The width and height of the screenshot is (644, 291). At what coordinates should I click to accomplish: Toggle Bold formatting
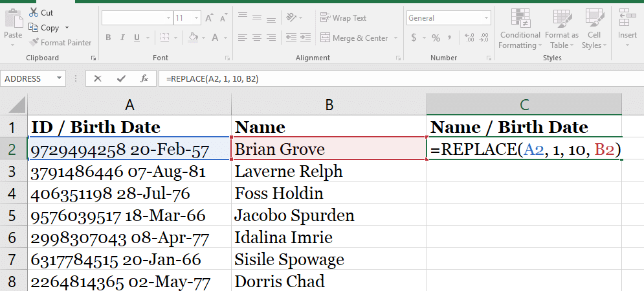coord(108,38)
